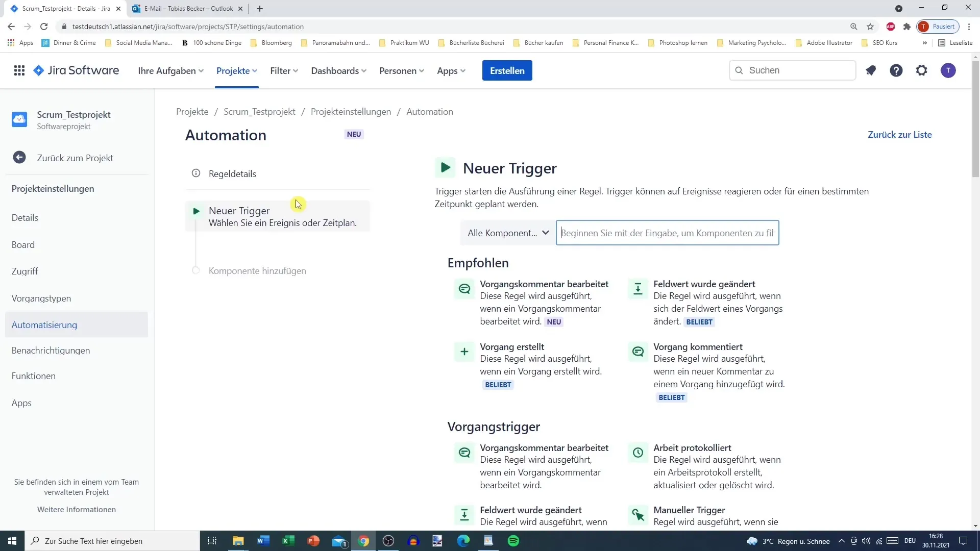This screenshot has width=980, height=551.
Task: Open the Projekte breadcrumb dropdown
Action: coord(192,111)
